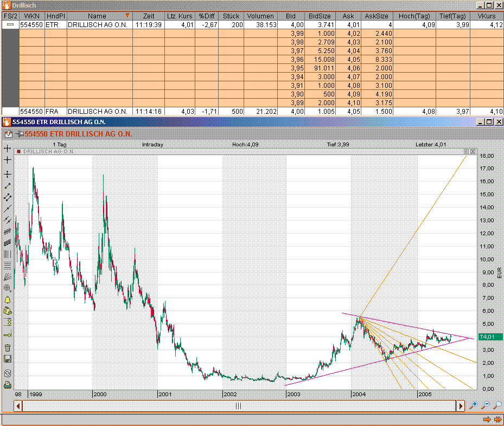Set a price alarm with bell icon

click(8, 300)
